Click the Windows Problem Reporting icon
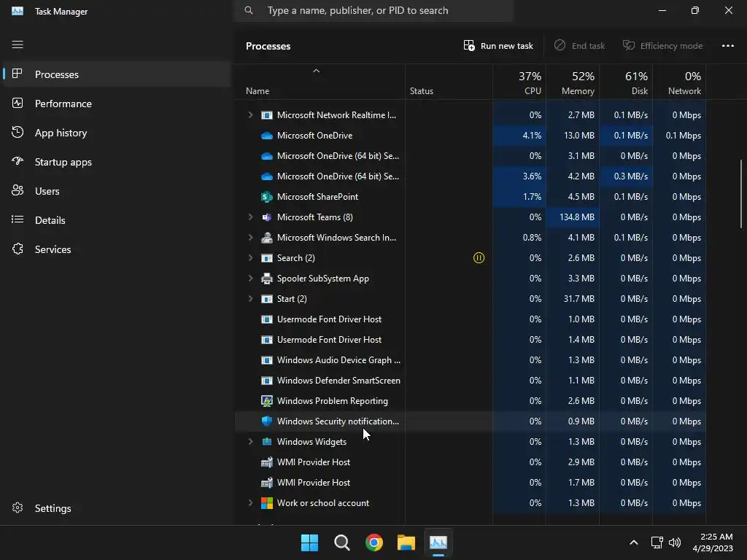This screenshot has height=560, width=747. 267,401
